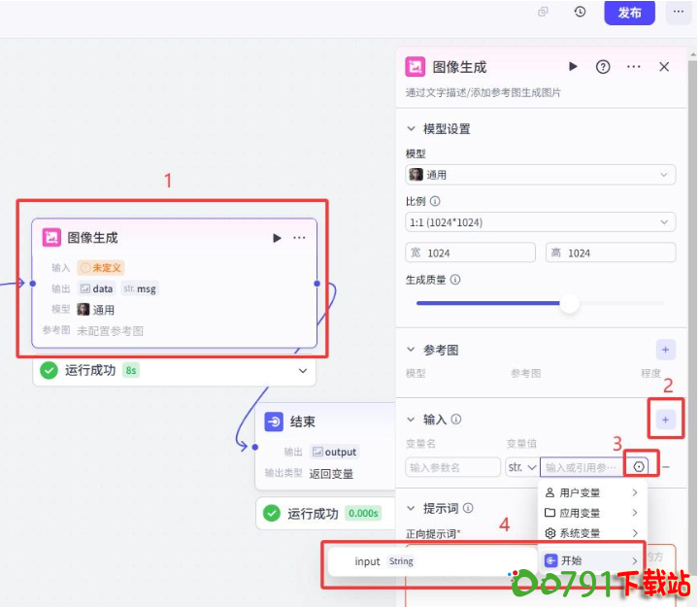Open the help icon in 图像生成 panel
The image size is (700, 607).
click(x=603, y=67)
